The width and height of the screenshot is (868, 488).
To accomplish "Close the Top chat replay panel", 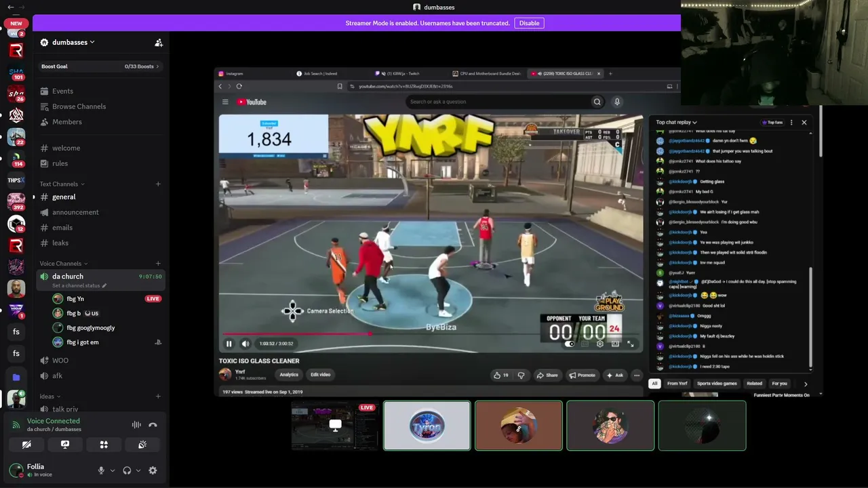I will [804, 123].
